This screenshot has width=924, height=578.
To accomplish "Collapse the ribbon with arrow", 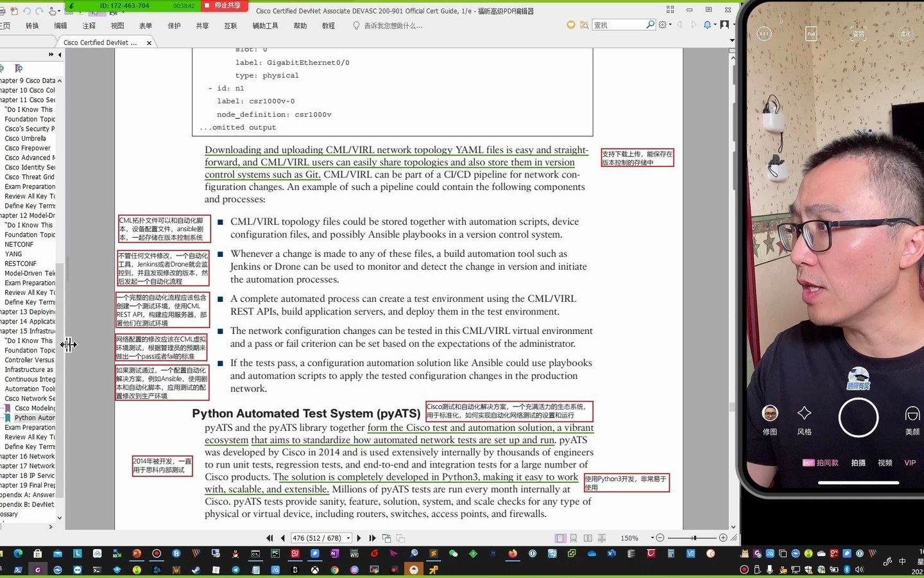I will (x=732, y=40).
